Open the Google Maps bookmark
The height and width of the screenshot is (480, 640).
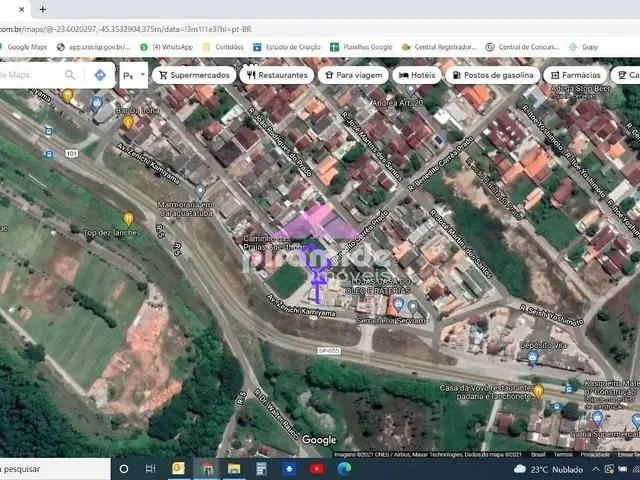click(x=24, y=47)
